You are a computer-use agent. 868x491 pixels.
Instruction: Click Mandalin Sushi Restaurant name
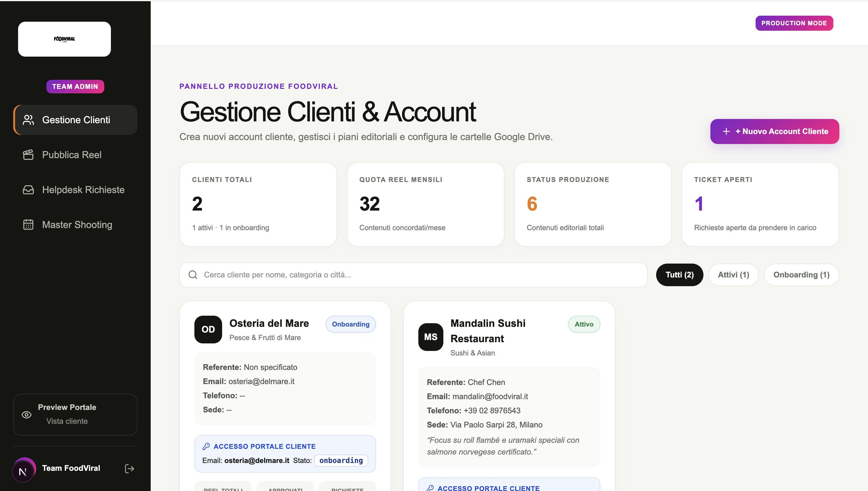tap(488, 331)
